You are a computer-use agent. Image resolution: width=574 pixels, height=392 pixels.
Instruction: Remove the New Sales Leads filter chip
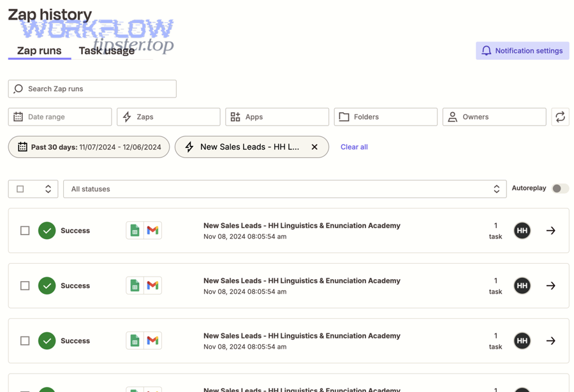point(314,147)
